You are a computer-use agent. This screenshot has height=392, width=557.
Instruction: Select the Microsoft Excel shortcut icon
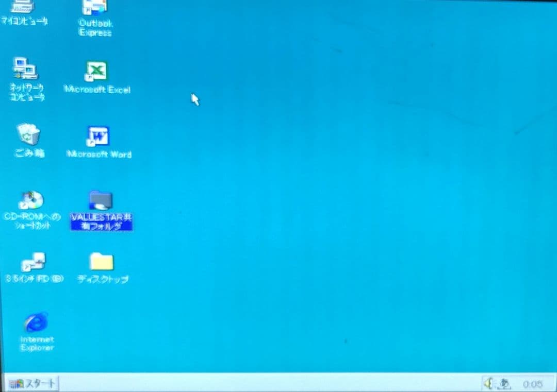(96, 71)
